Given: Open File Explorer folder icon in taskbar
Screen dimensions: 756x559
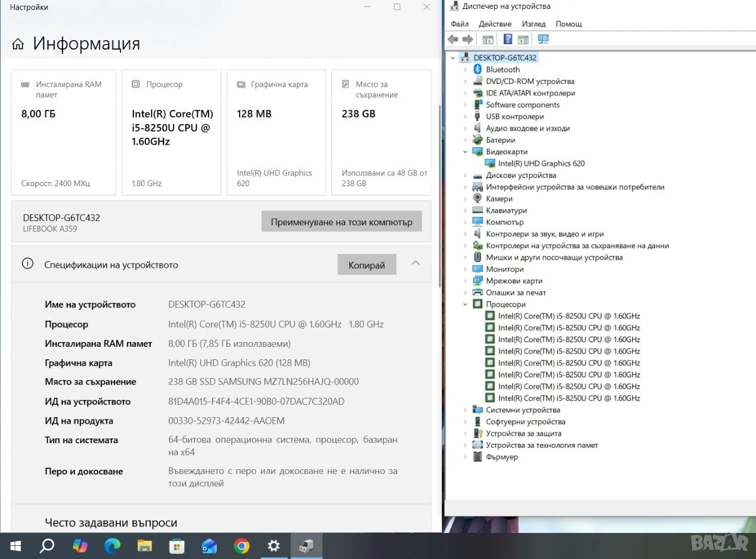Looking at the screenshot, I should pyautogui.click(x=145, y=545).
